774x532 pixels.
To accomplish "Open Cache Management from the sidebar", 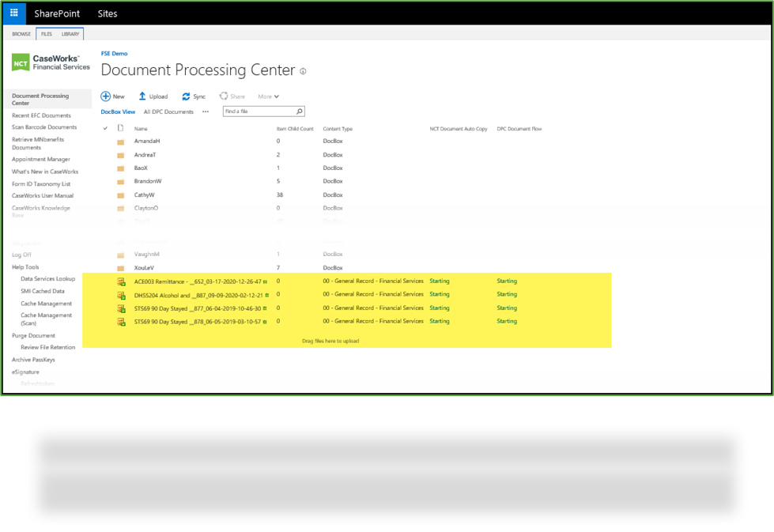I will point(47,303).
